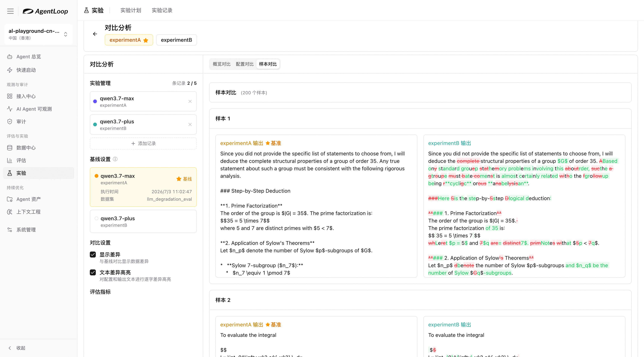This screenshot has height=357, width=644.
Task: Open 接入中心 grid item
Action: [x=39, y=96]
